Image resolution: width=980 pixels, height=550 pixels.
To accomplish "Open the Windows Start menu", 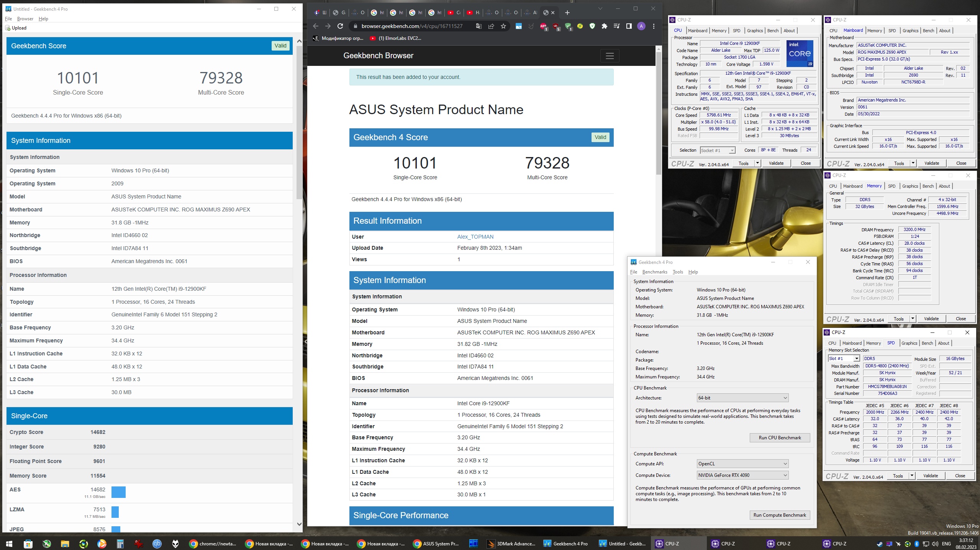I will [x=9, y=543].
